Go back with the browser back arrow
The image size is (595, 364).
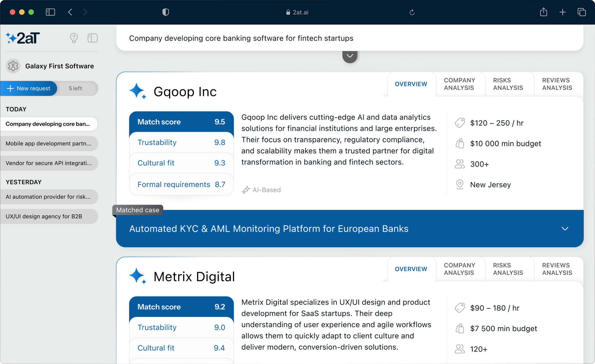click(x=70, y=12)
